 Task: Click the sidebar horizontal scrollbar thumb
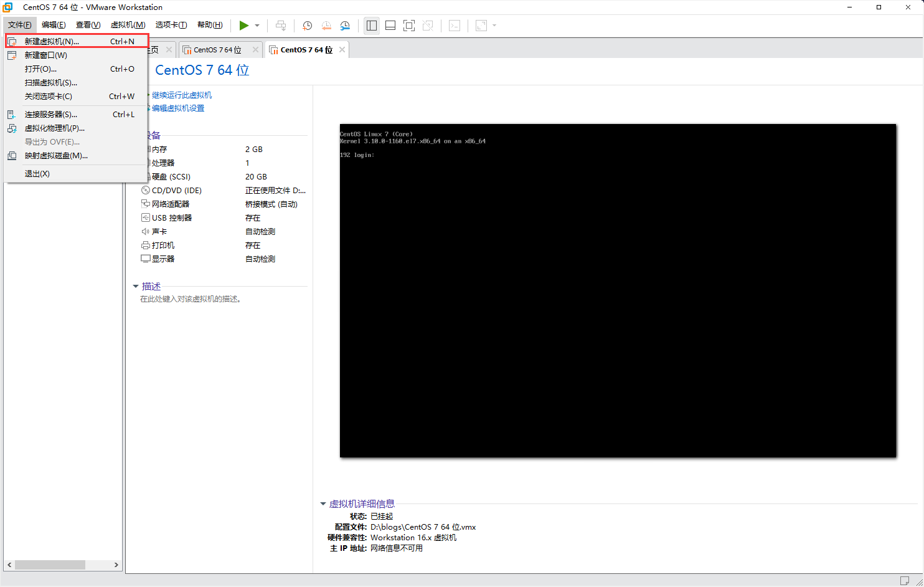pos(50,565)
